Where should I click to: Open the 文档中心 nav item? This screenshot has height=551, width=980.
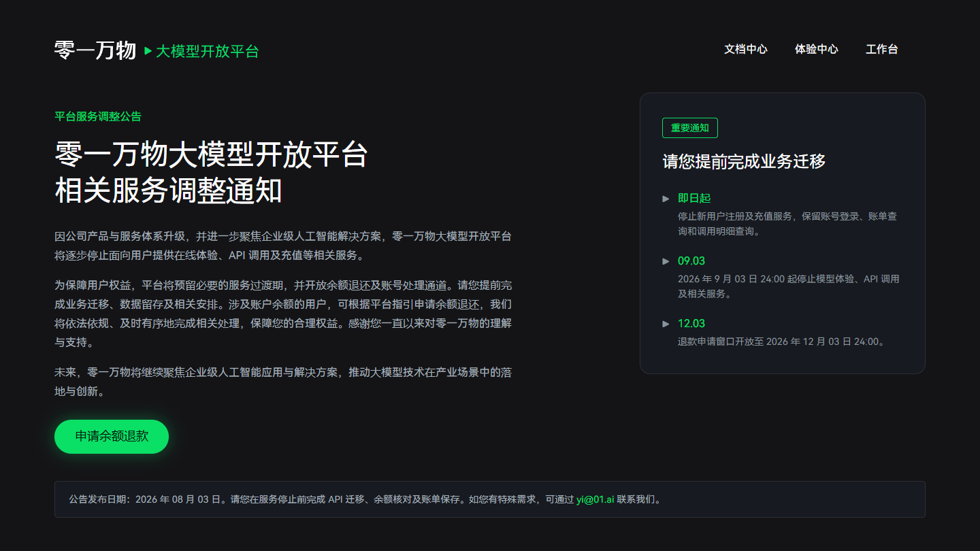point(746,49)
